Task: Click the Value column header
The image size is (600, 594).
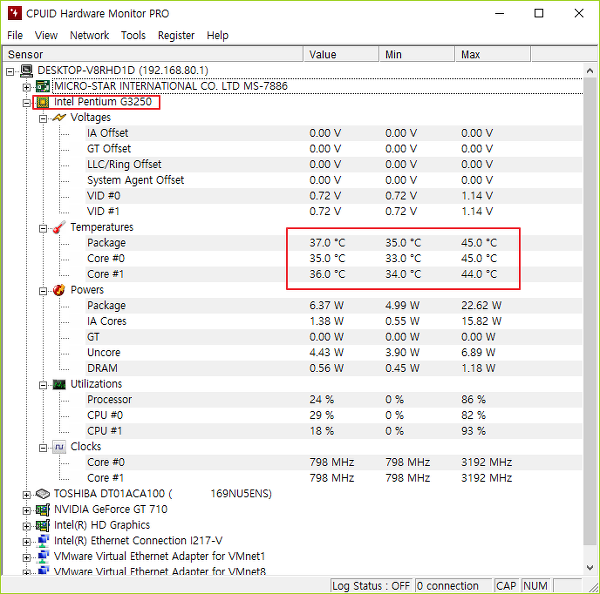Action: pos(341,54)
